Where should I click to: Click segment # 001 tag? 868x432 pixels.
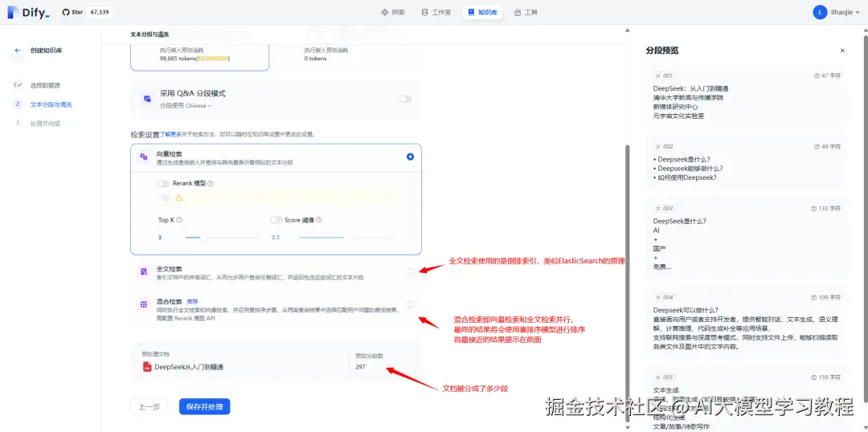pyautogui.click(x=665, y=75)
